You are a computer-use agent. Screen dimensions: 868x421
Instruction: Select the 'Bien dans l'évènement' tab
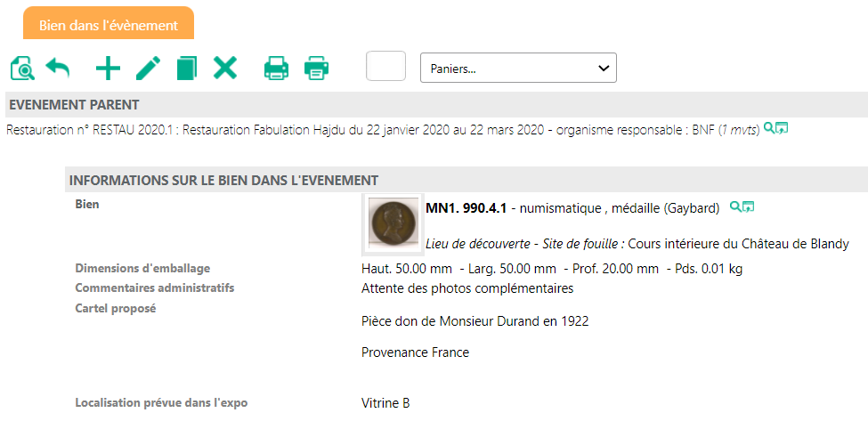click(x=109, y=25)
